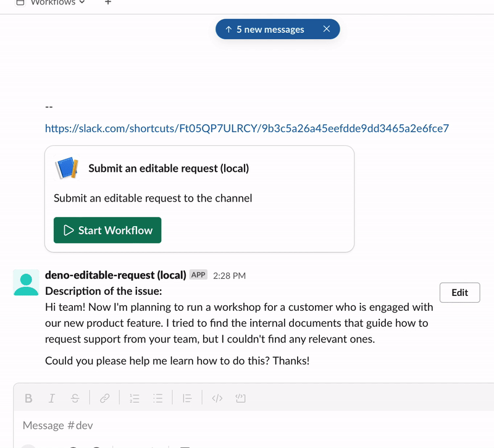Open the slack.com shortcuts link
This screenshot has width=494, height=448.
click(246, 129)
